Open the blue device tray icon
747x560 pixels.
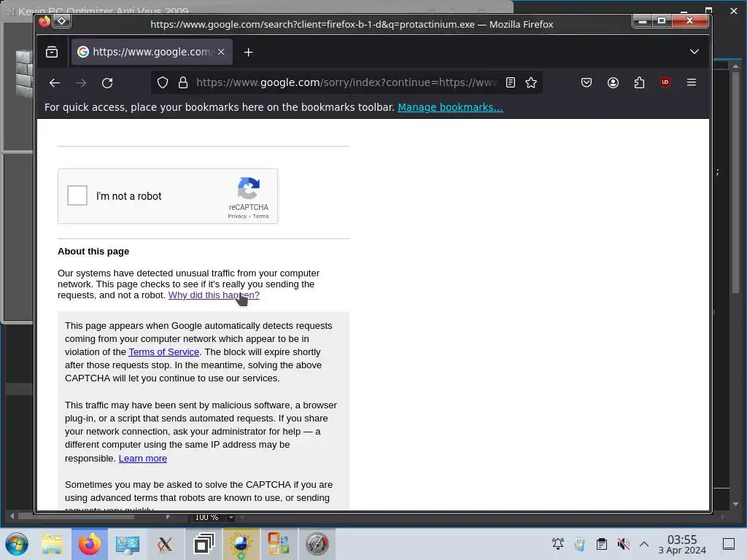tap(579, 543)
